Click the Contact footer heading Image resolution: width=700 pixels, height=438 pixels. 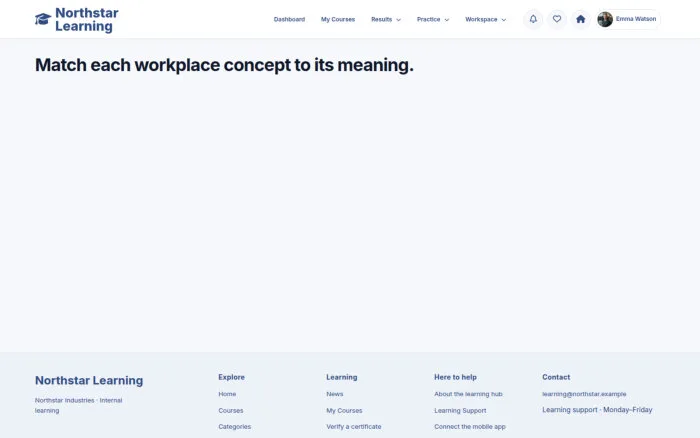click(x=556, y=377)
